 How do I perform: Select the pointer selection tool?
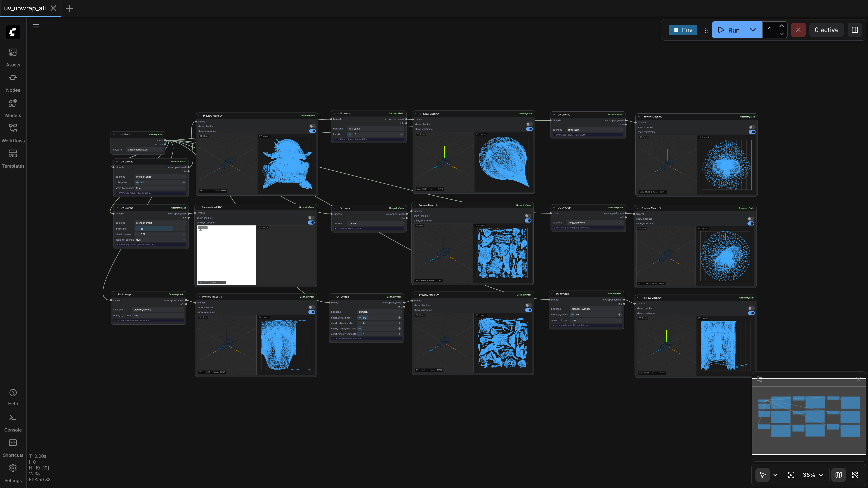[762, 475]
